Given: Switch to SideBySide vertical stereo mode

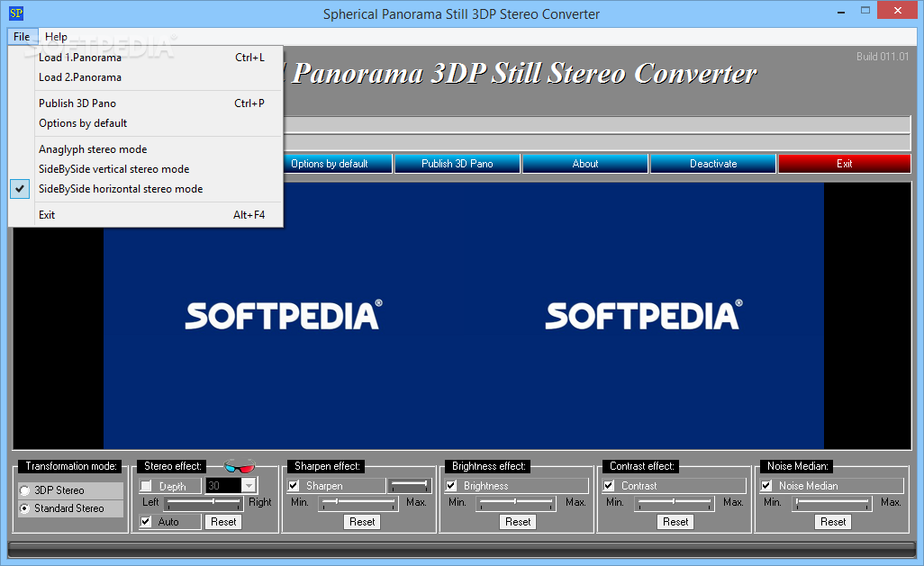Looking at the screenshot, I should point(146,169).
